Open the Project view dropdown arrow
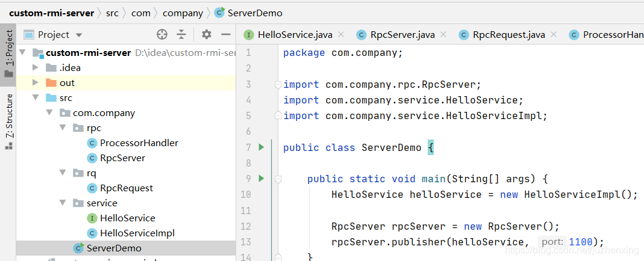The image size is (644, 261). click(79, 35)
